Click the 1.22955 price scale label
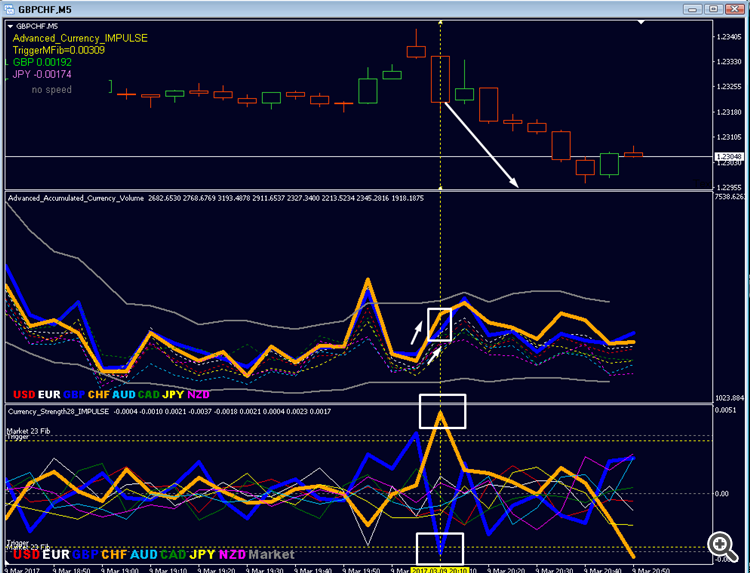The width and height of the screenshot is (750, 573). [x=729, y=187]
